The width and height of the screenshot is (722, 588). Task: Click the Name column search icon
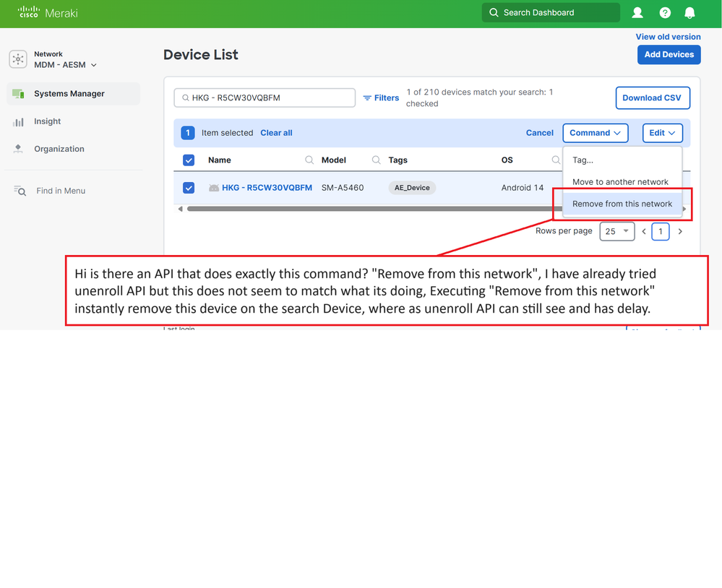pos(309,160)
